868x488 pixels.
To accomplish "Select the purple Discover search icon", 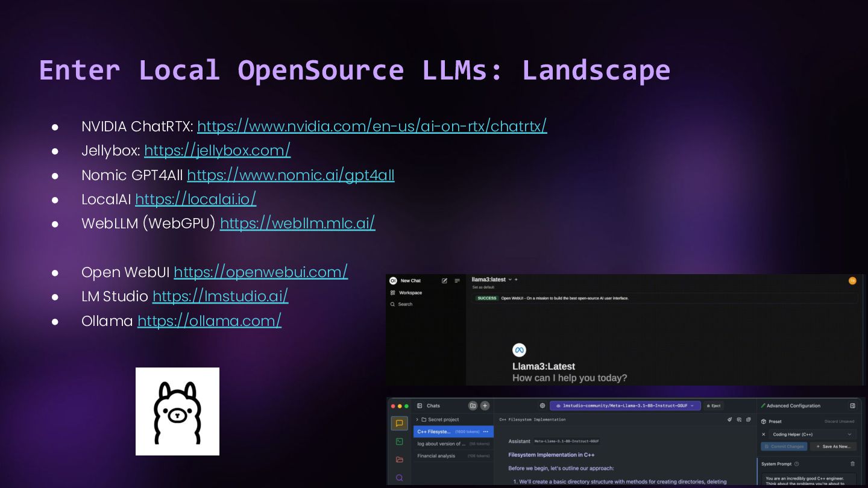I will click(399, 478).
